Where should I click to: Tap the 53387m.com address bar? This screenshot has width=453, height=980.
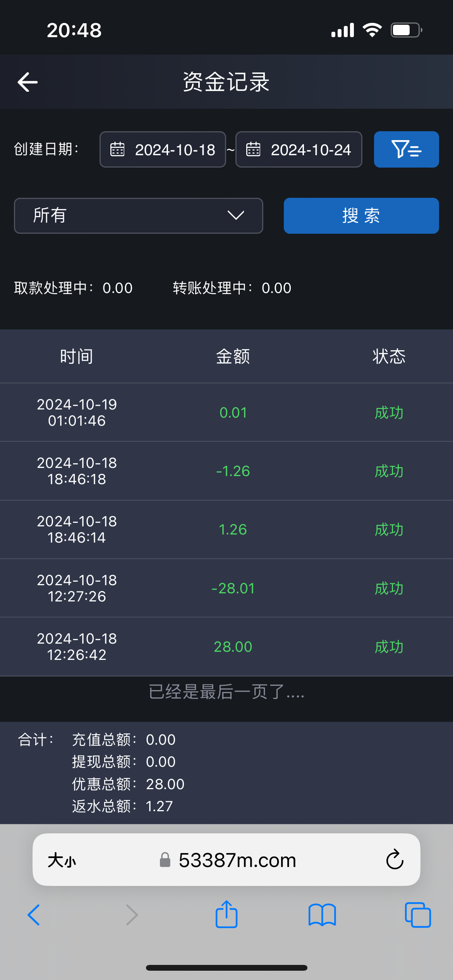tap(237, 860)
